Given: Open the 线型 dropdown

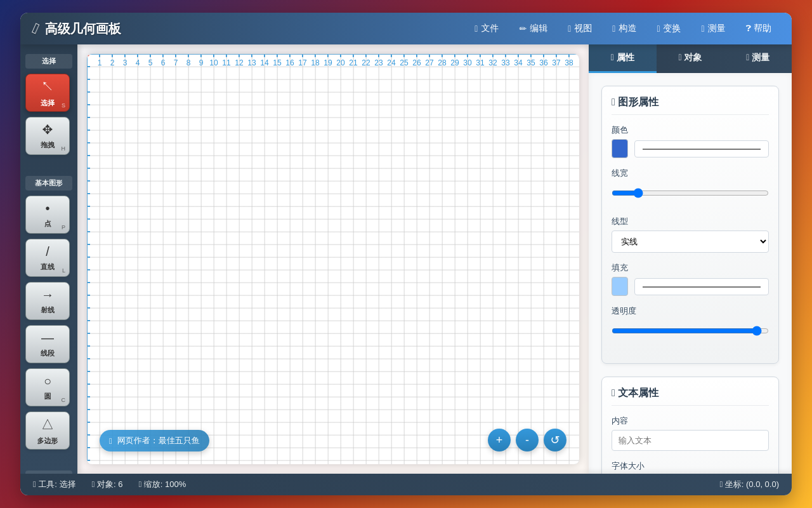Looking at the screenshot, I should [x=690, y=242].
